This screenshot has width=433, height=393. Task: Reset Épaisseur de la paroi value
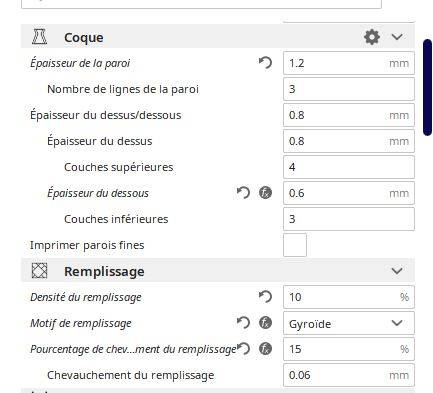[265, 63]
